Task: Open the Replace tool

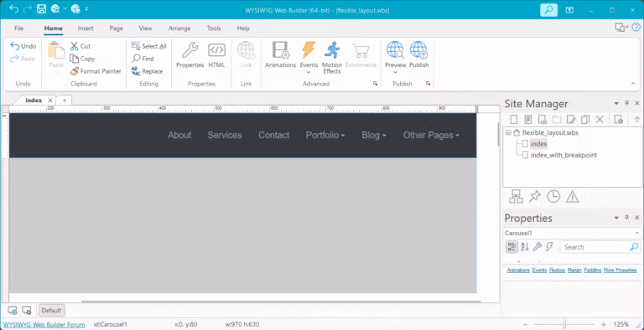Action: point(147,71)
